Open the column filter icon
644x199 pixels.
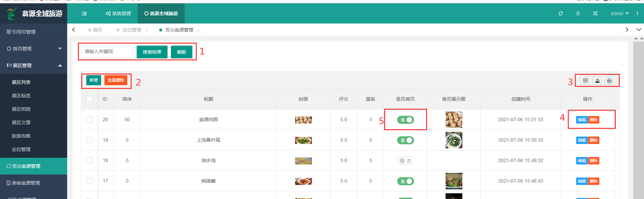(x=585, y=81)
